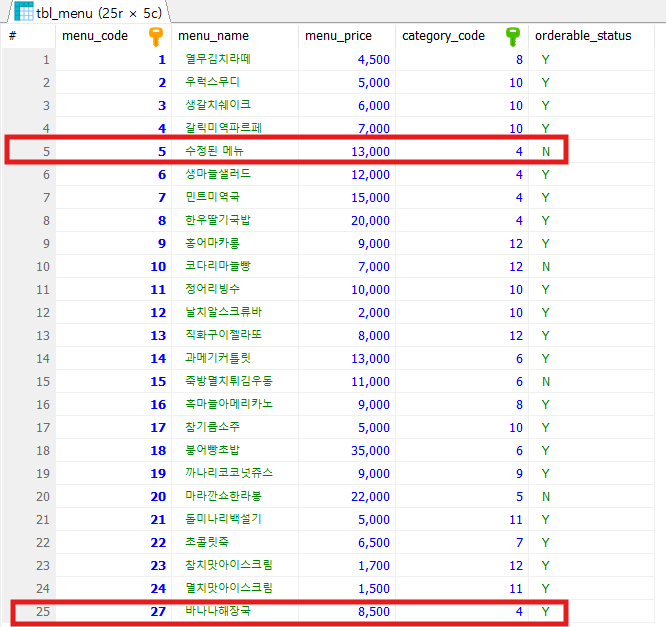Click the orange primary key icon on menu_code
This screenshot has height=627, width=666.
point(156,37)
